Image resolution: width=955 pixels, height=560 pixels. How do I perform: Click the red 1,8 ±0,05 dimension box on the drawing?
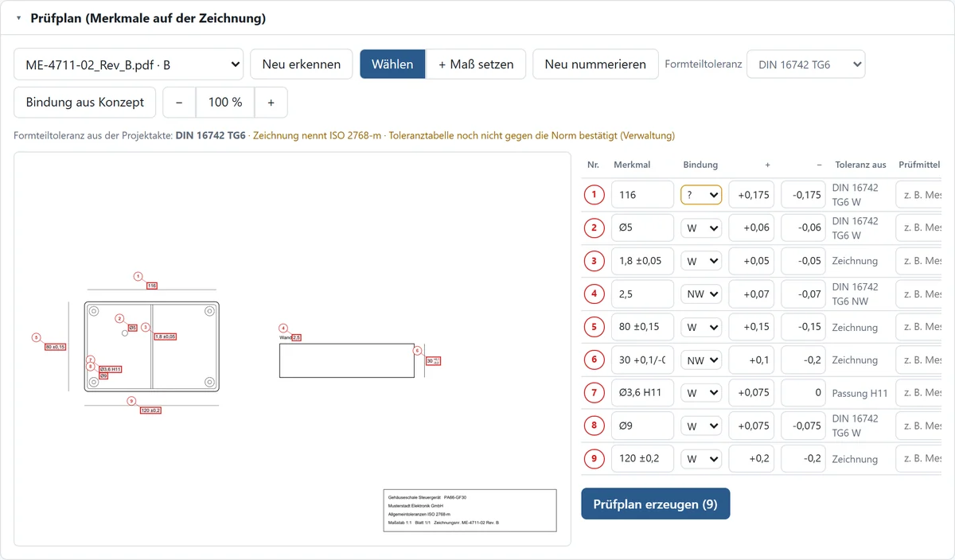pyautogui.click(x=165, y=336)
